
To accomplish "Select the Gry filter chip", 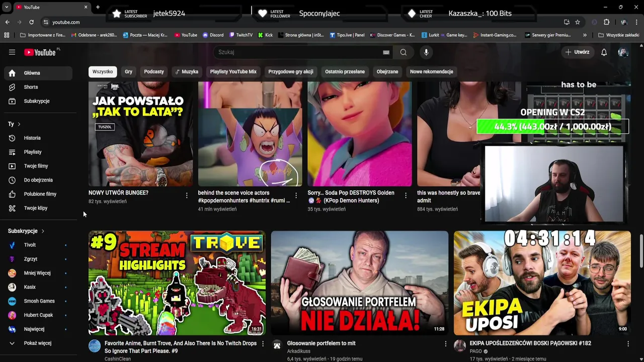I will [x=129, y=72].
